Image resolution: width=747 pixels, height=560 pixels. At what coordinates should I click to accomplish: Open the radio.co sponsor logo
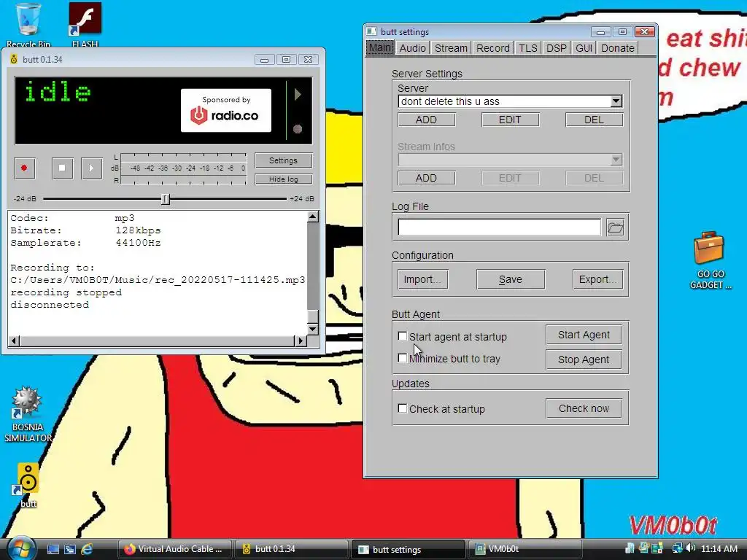pos(226,111)
